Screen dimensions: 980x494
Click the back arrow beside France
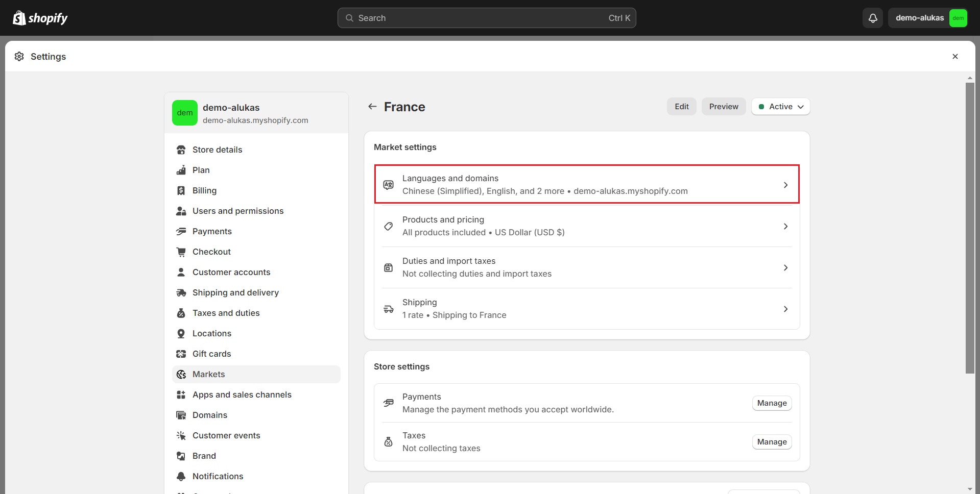pyautogui.click(x=372, y=107)
